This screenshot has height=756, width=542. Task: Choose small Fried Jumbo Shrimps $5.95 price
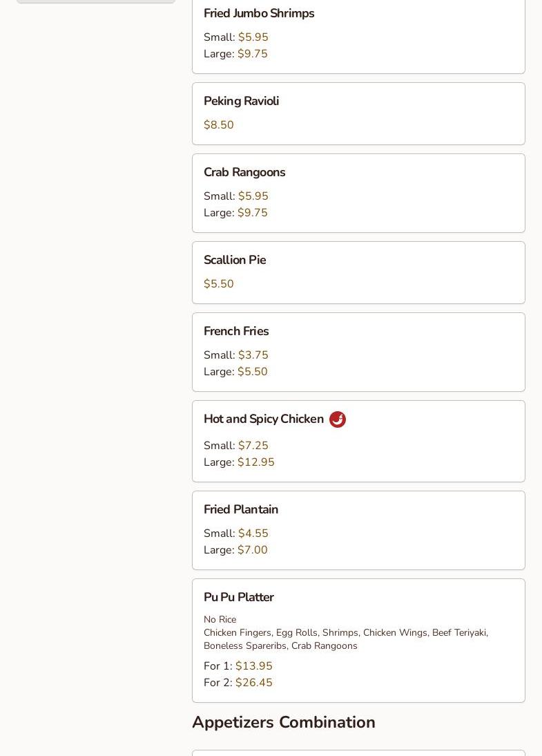point(253,37)
